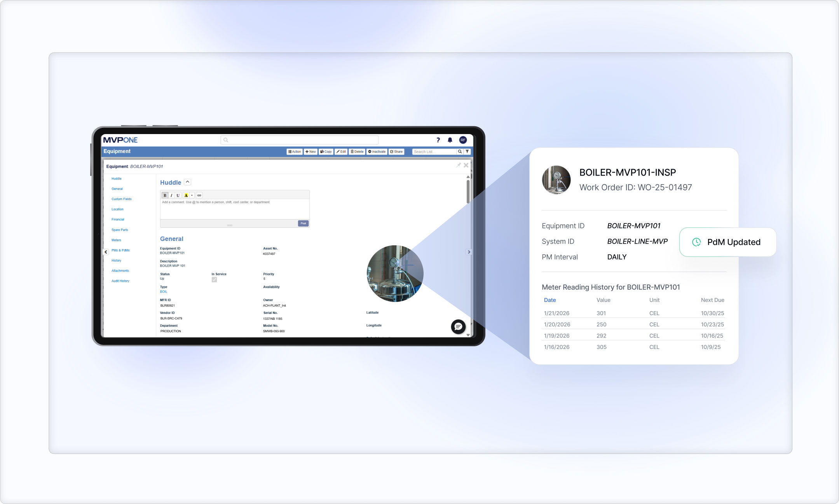Image resolution: width=839 pixels, height=504 pixels.
Task: Open the PMs & PdMs section
Action: (x=120, y=250)
